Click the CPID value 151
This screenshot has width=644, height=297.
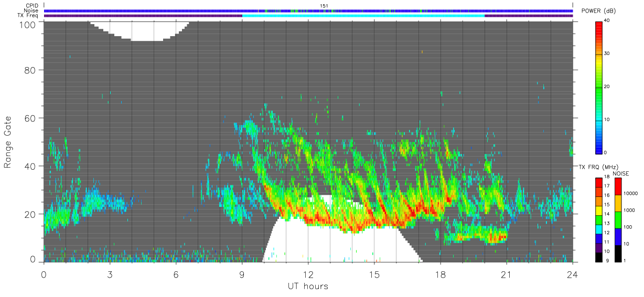pyautogui.click(x=324, y=6)
